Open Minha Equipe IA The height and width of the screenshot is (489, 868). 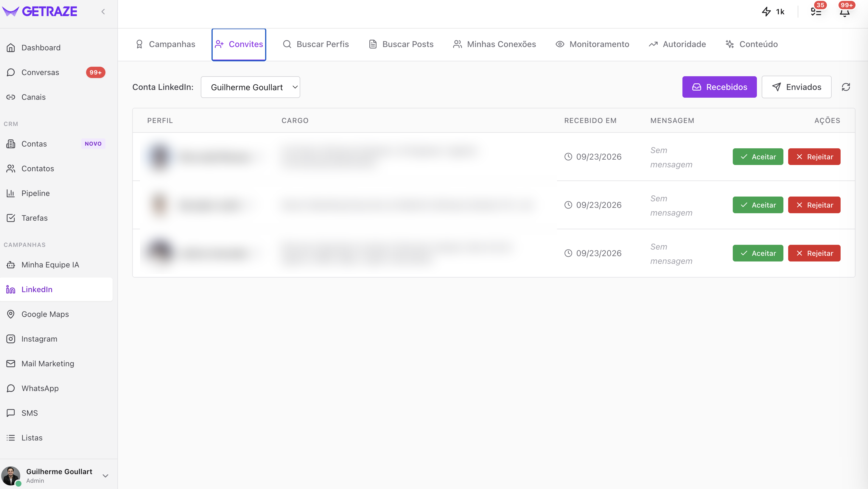[57, 265]
